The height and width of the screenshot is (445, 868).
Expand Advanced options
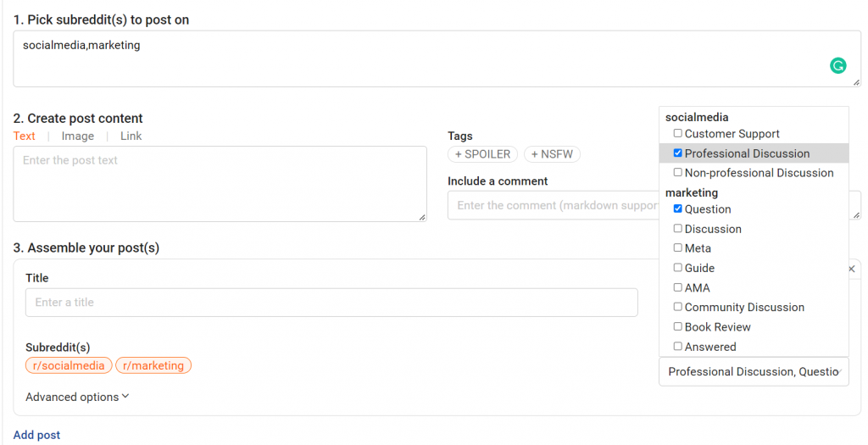coord(77,397)
